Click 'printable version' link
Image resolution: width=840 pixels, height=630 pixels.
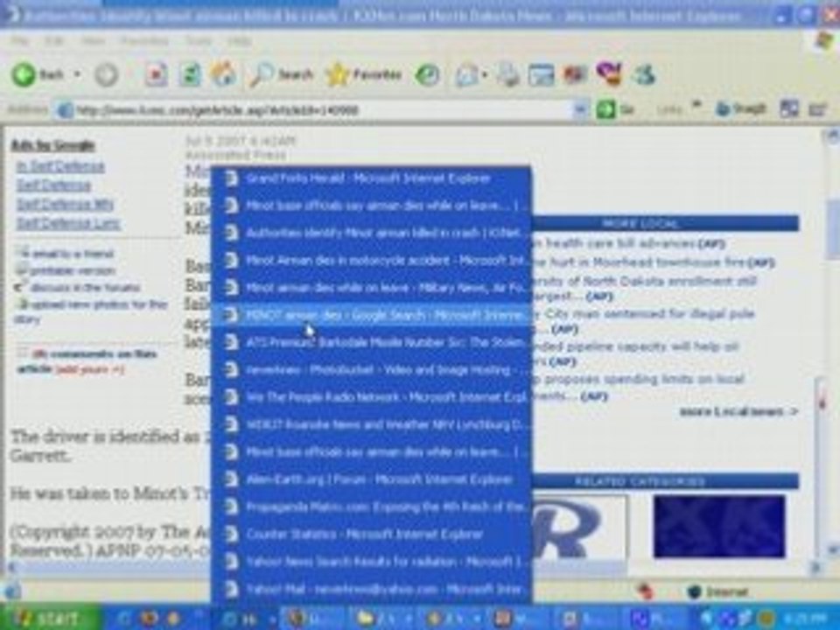pos(73,271)
